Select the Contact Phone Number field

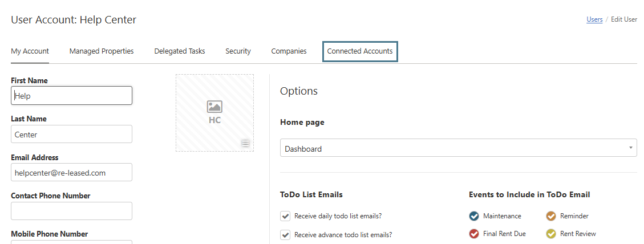click(72, 211)
